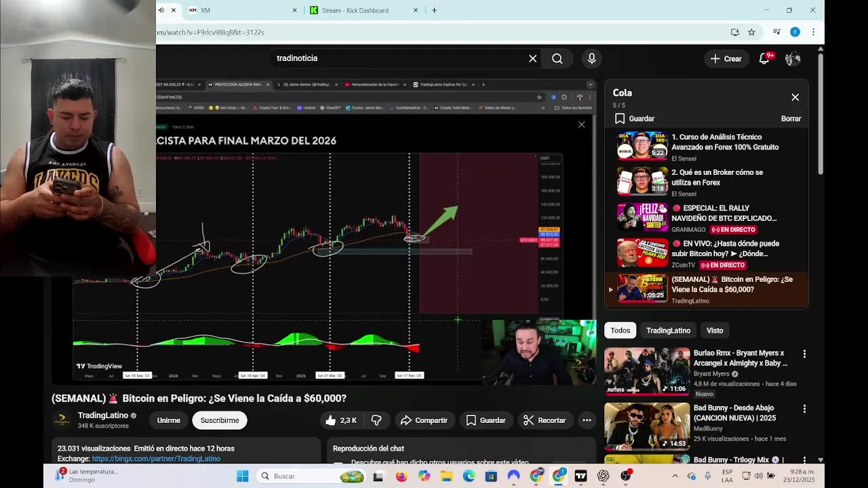Viewport: 868px width, 488px height.
Task: Open the Windows Start menu
Action: click(x=243, y=476)
